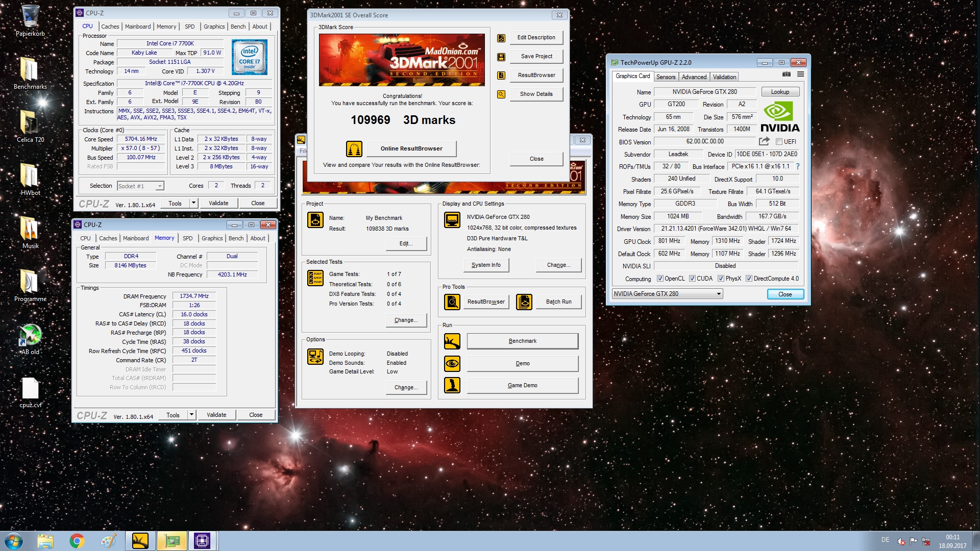Open the Windows Start orb
980x551 pixels.
pos(14,541)
